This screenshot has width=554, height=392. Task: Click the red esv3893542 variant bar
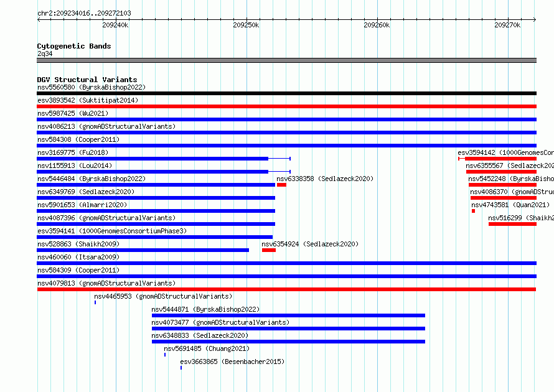tap(286, 106)
